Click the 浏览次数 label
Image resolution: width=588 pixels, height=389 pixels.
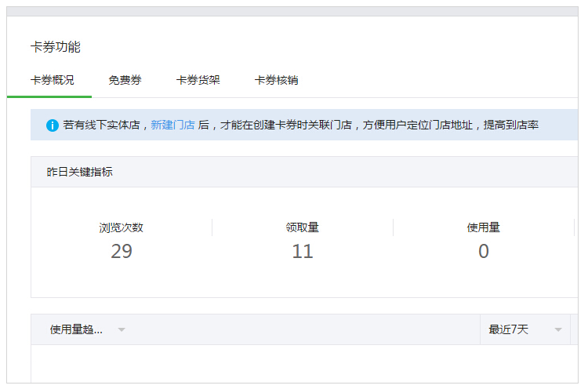[x=121, y=227]
